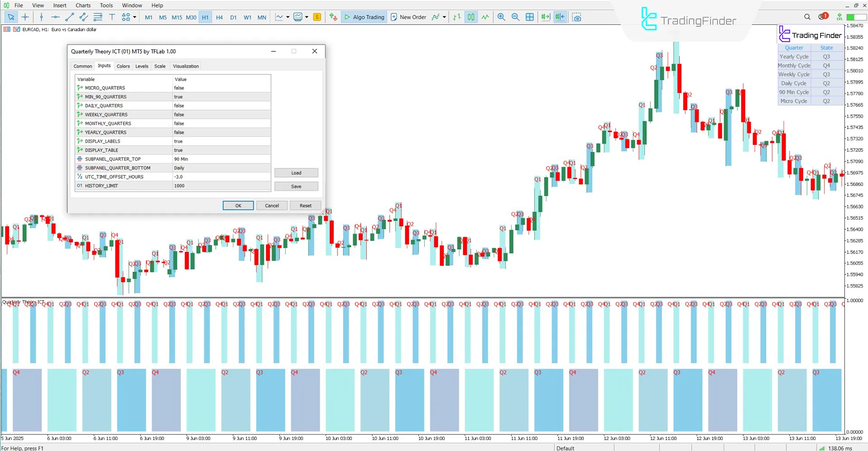Open the Charts menu

(83, 5)
